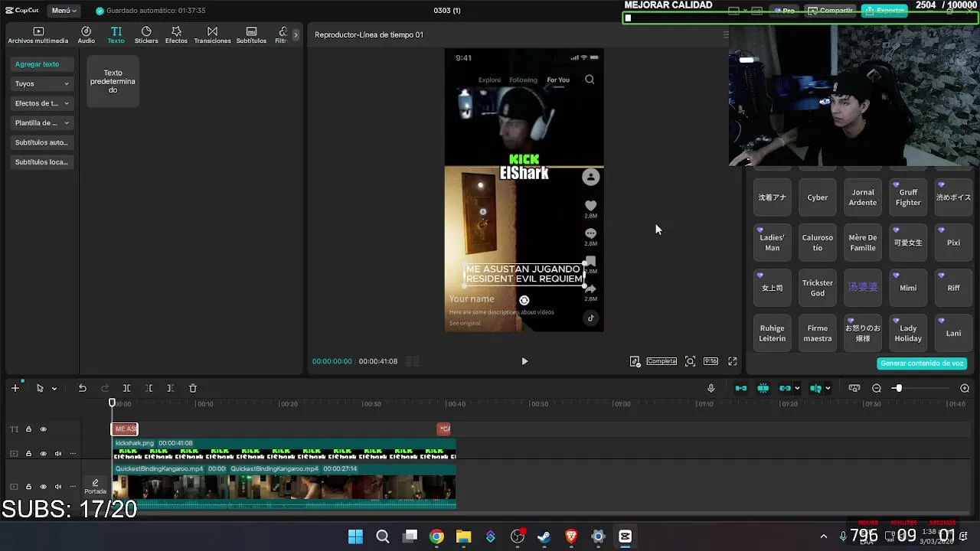980x551 pixels.
Task: Split the clip at playhead
Action: (127, 388)
